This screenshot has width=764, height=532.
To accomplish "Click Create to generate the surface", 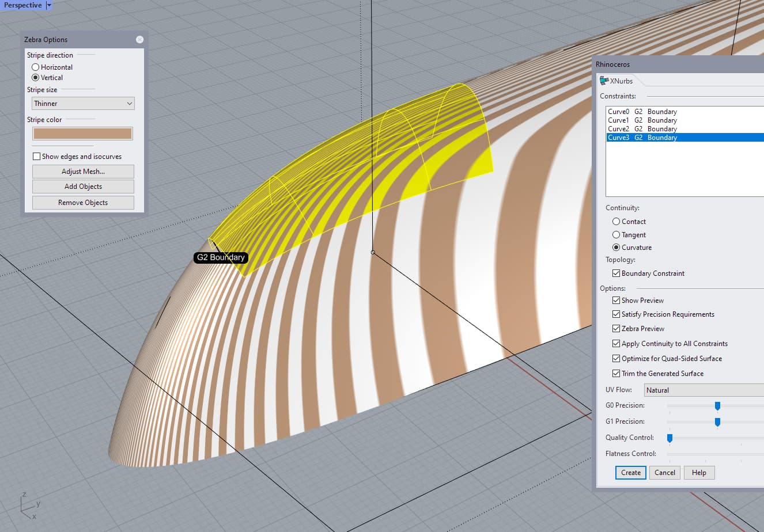I will coord(631,473).
